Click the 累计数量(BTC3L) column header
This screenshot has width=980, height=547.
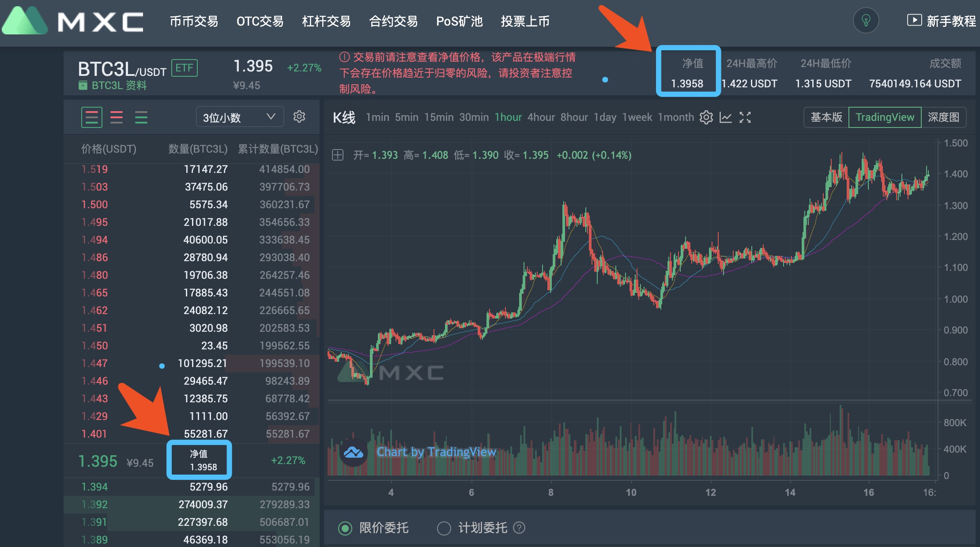click(x=278, y=149)
